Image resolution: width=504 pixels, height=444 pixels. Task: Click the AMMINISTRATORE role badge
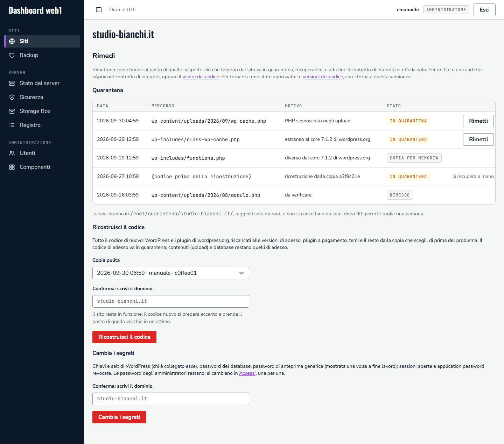[446, 10]
